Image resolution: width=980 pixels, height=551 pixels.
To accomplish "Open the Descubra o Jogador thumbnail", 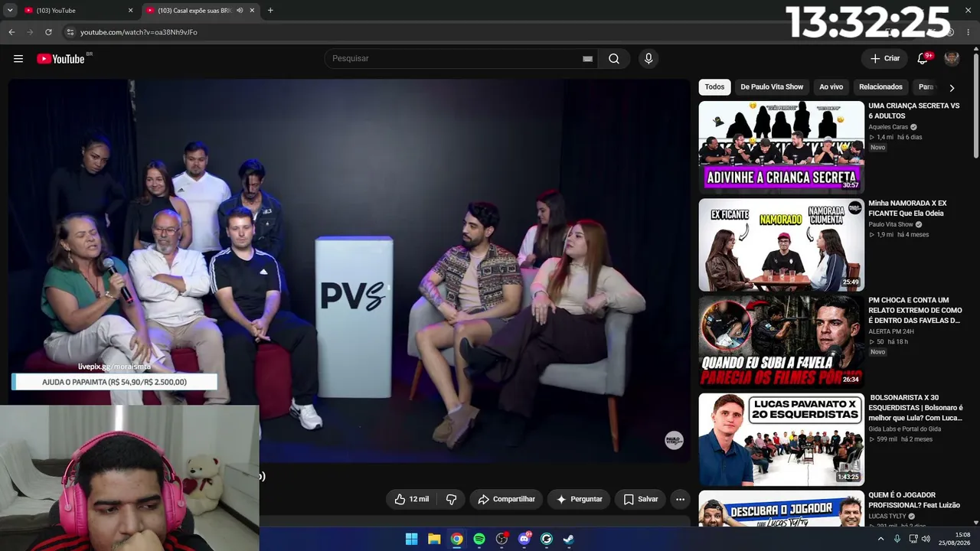I will [781, 508].
